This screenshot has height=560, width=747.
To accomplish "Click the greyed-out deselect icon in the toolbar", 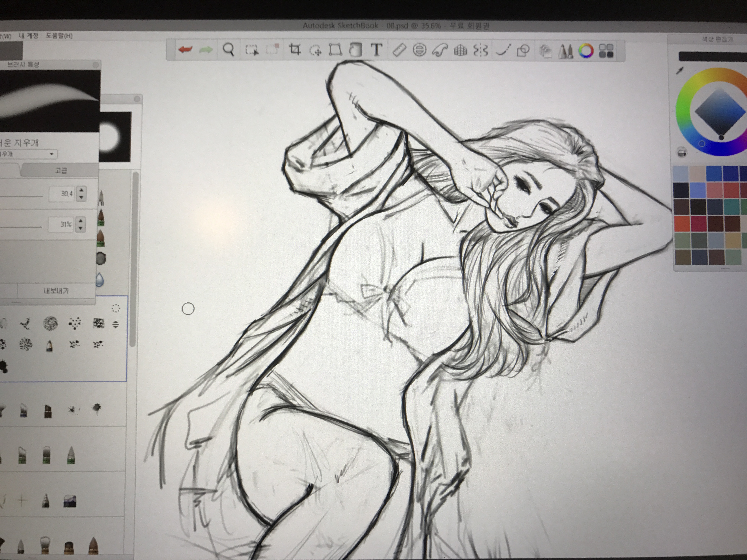I will [272, 49].
